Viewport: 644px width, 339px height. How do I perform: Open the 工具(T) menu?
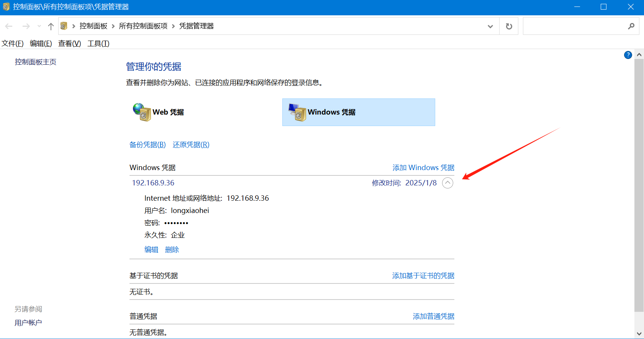(98, 44)
